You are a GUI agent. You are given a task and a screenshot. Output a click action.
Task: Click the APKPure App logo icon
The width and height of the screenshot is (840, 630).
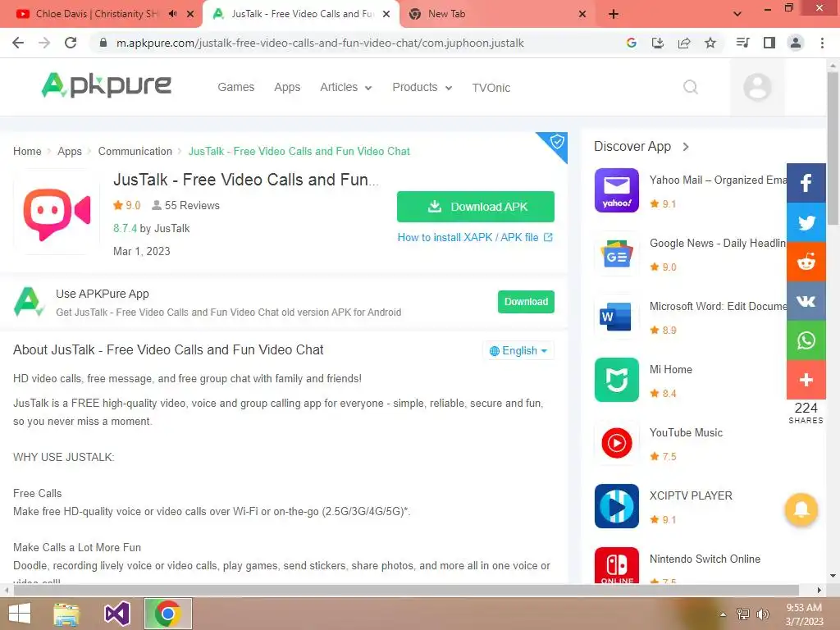pos(29,302)
